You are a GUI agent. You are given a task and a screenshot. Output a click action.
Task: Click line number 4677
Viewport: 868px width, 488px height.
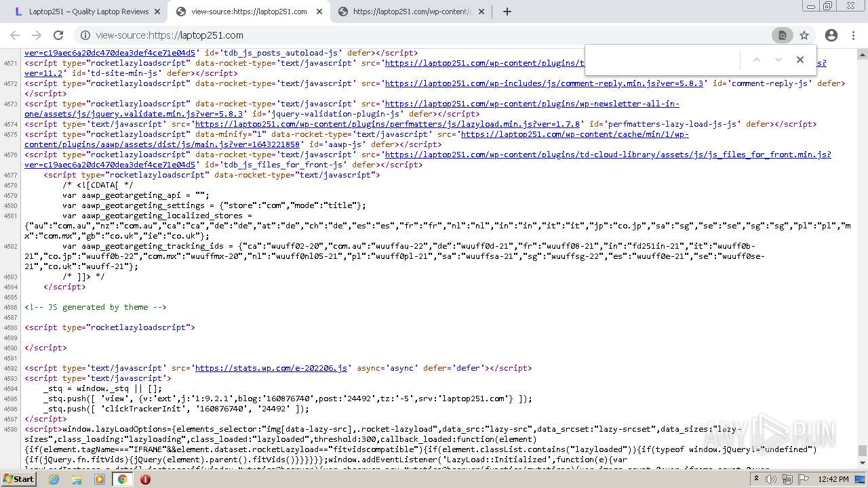click(9, 175)
